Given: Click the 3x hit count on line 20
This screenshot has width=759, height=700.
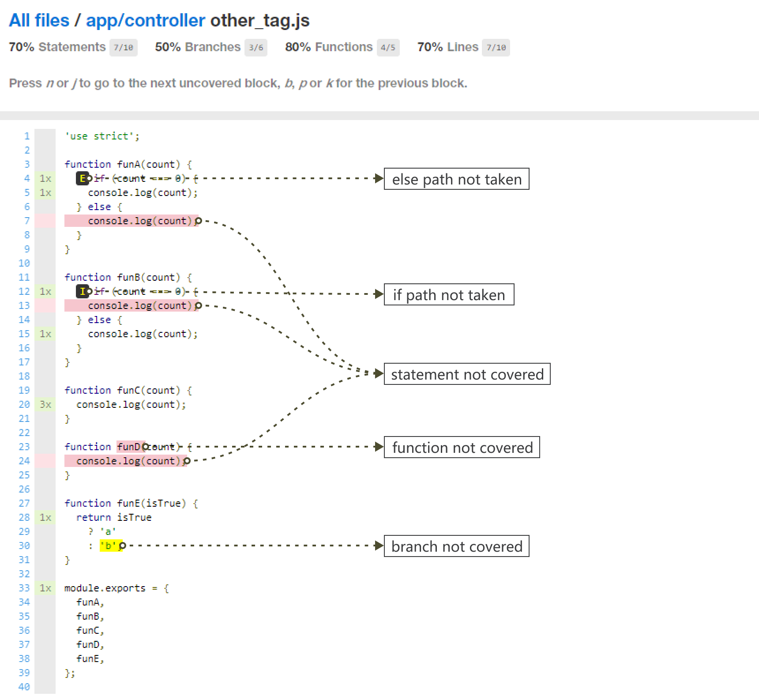Looking at the screenshot, I should [x=45, y=405].
